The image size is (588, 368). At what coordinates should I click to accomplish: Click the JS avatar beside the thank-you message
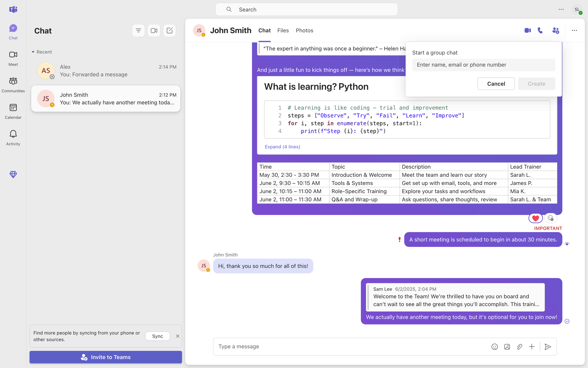204,266
